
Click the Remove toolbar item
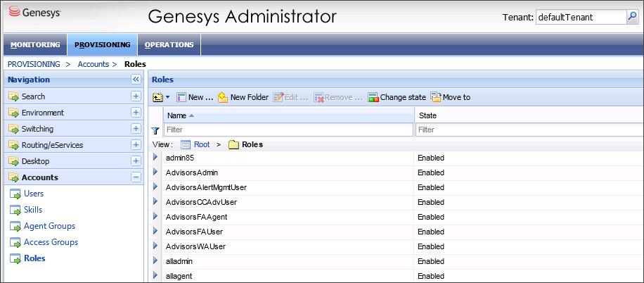pos(338,97)
